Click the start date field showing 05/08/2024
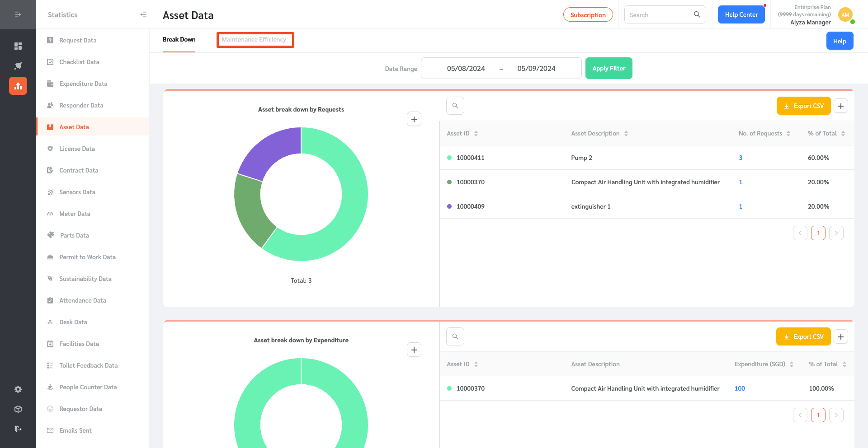The height and width of the screenshot is (448, 868). [x=466, y=68]
